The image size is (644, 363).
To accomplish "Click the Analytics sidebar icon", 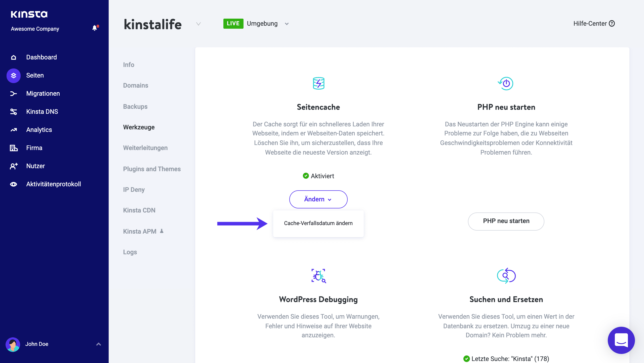I will pyautogui.click(x=13, y=130).
